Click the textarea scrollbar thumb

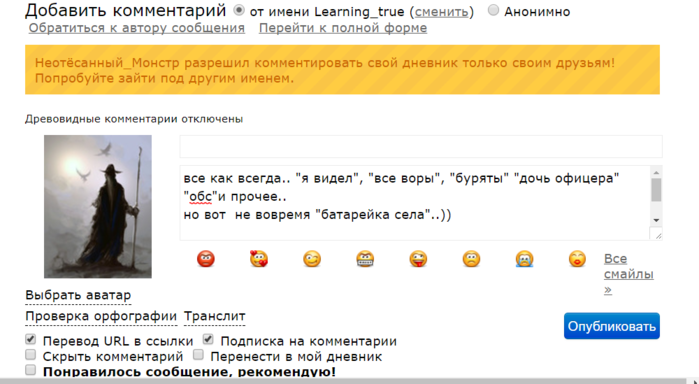(x=656, y=190)
